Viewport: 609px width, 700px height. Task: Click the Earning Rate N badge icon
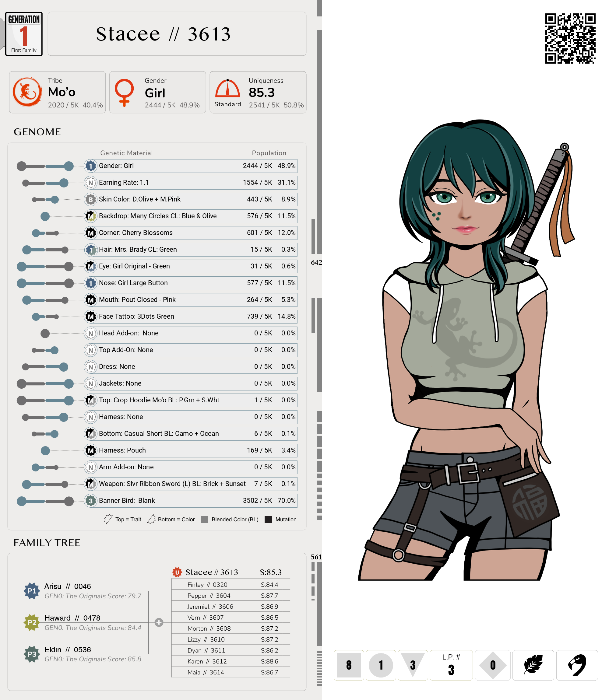coord(91,183)
